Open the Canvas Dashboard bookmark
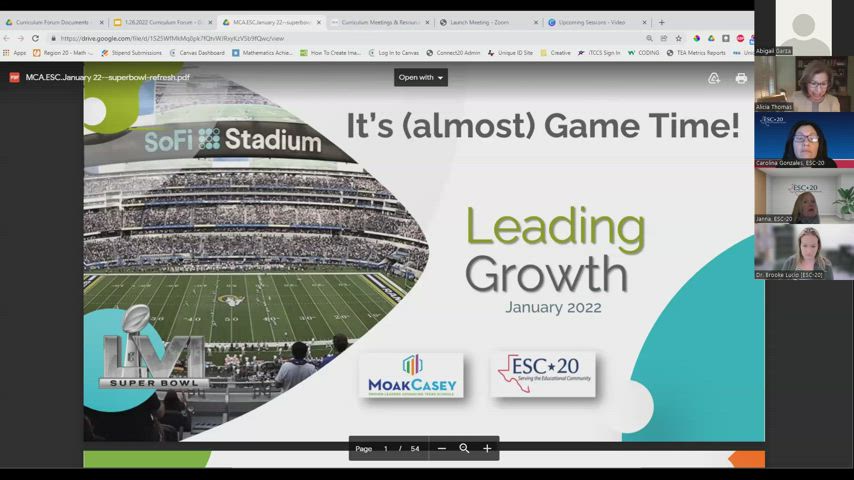Viewport: 854px width, 480px height. (197, 53)
